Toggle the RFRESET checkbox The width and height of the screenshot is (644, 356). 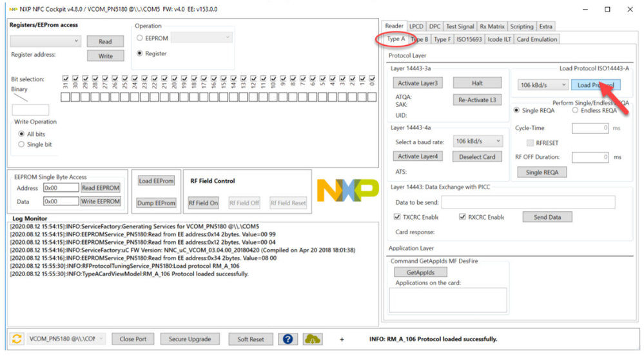(531, 143)
